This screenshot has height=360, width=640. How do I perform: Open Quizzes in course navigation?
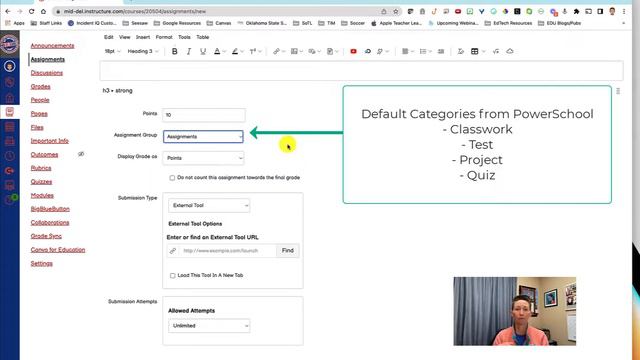tap(41, 182)
